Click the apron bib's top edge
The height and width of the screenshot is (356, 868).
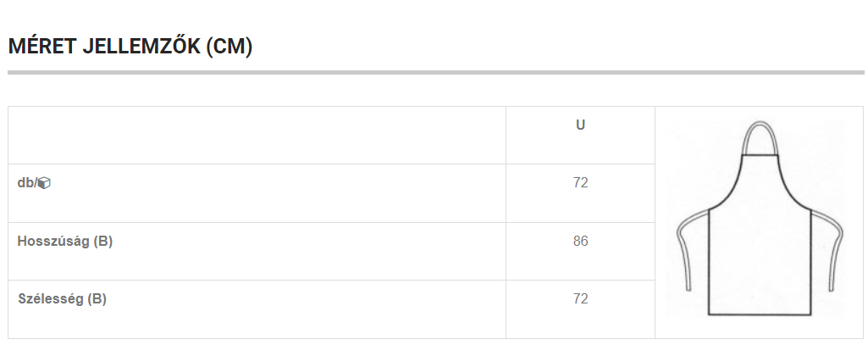click(x=760, y=156)
